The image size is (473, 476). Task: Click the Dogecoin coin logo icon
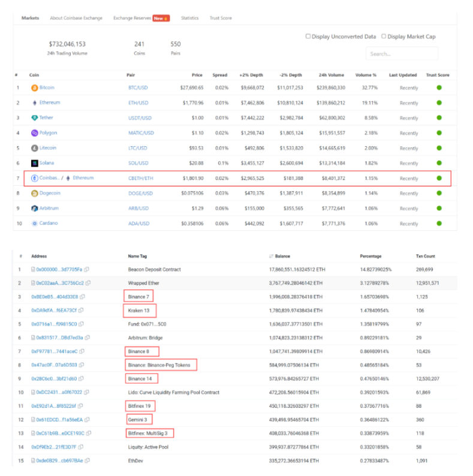click(x=35, y=194)
